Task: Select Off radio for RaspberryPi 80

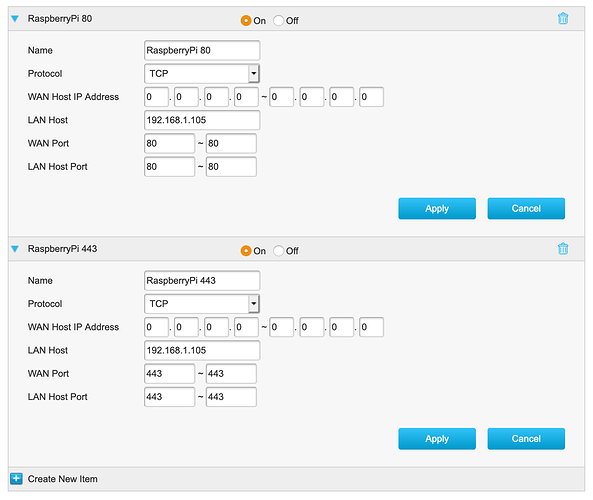Action: tap(278, 20)
